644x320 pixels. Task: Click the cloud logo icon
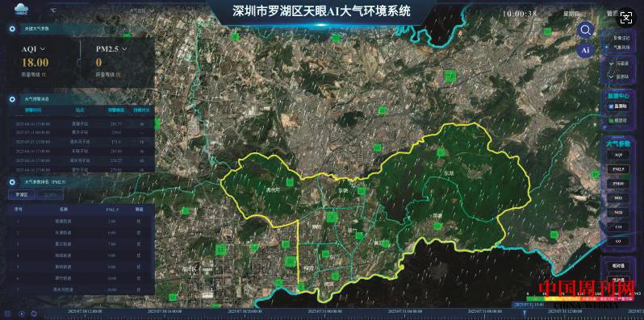pyautogui.click(x=20, y=9)
